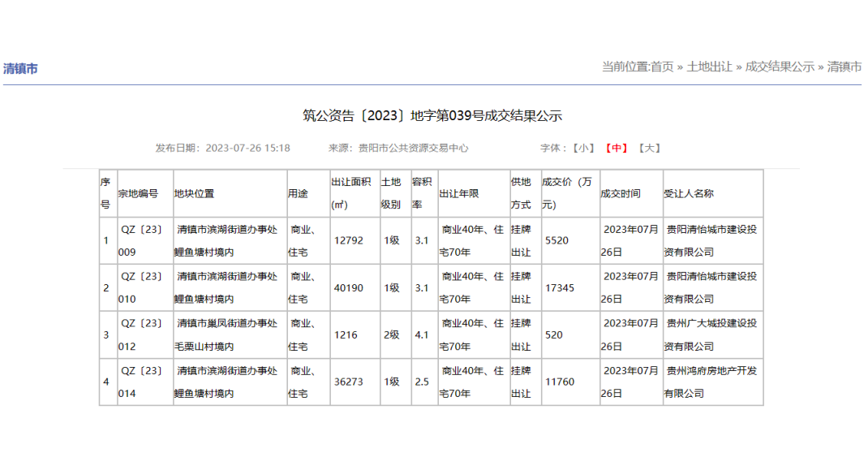Select 清镇市 breadcrumb link at right
This screenshot has width=868, height=453.
844,67
